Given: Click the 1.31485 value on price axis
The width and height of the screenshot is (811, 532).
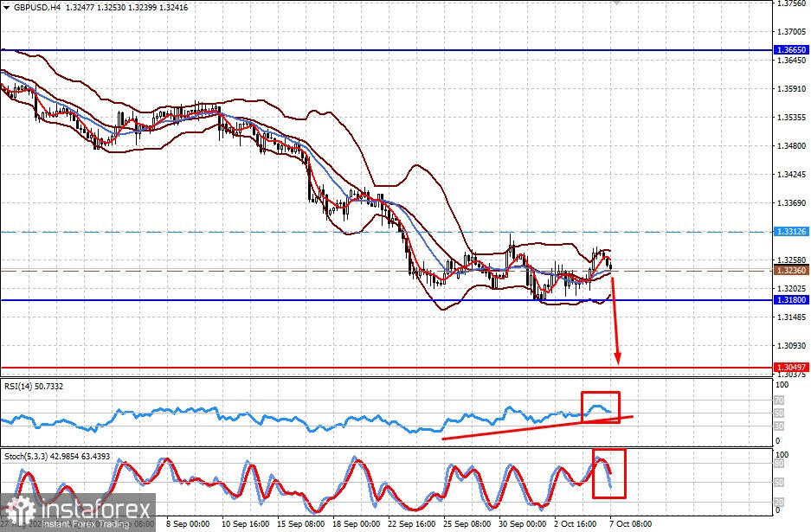Looking at the screenshot, I should pyautogui.click(x=791, y=317).
